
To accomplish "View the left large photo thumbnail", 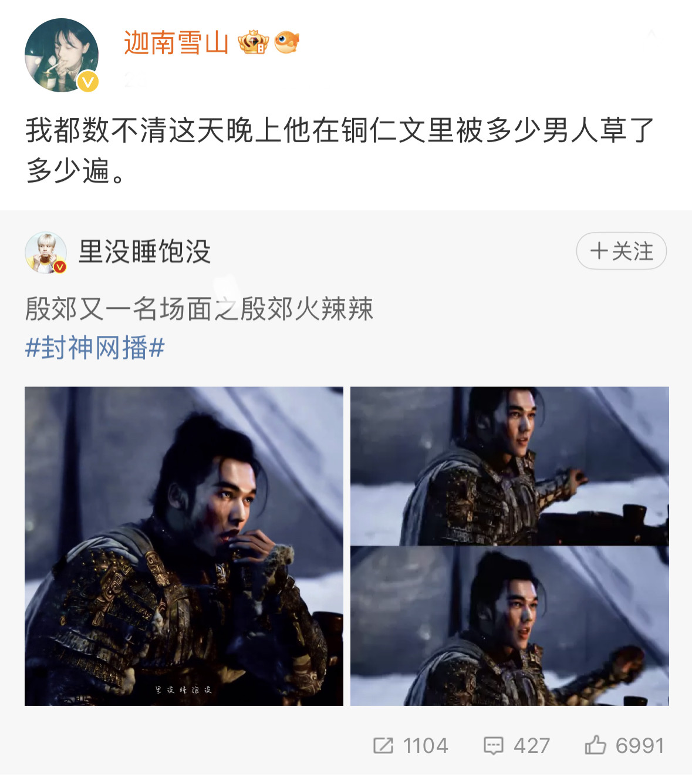I will 184,546.
